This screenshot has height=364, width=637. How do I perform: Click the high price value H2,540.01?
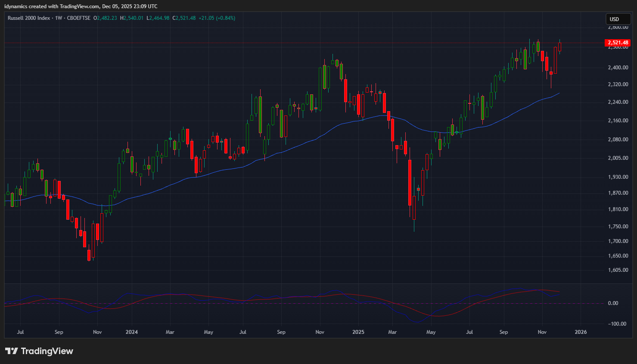pyautogui.click(x=132, y=18)
